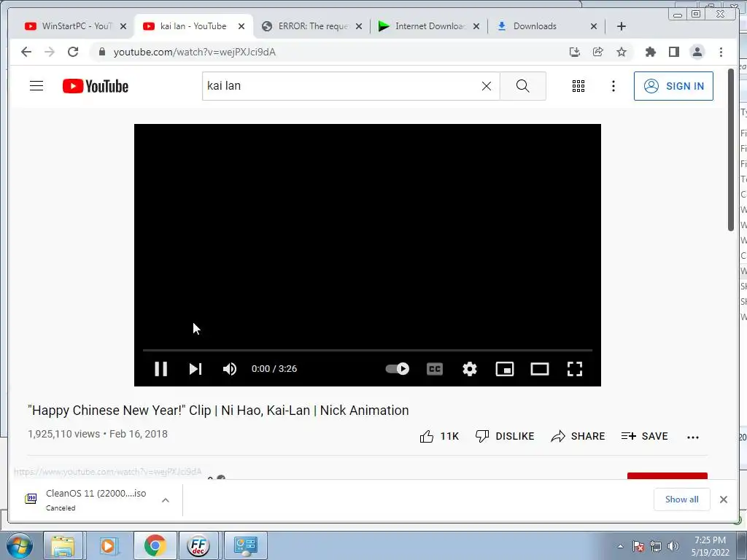Open the YouTube apps grid
The width and height of the screenshot is (747, 560).
click(578, 86)
